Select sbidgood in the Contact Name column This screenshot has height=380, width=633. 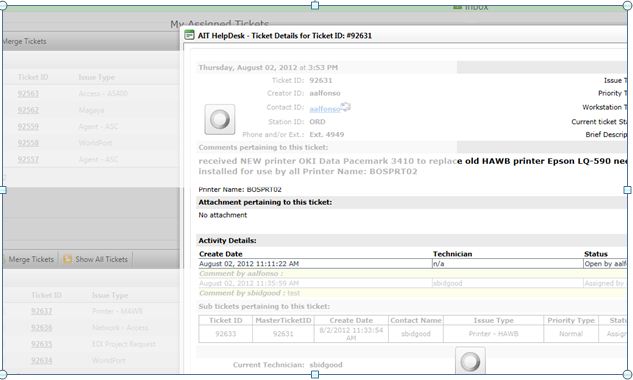pos(416,334)
